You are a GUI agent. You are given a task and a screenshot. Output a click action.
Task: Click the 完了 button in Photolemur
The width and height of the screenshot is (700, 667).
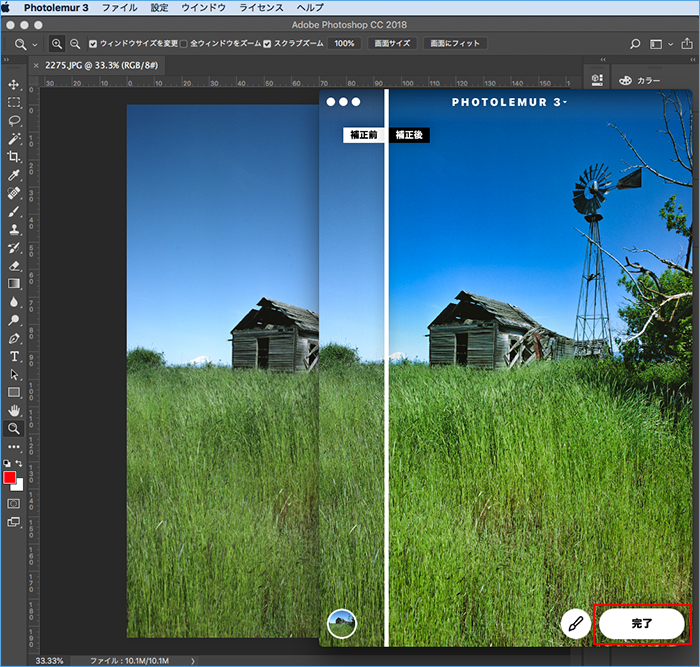click(642, 624)
